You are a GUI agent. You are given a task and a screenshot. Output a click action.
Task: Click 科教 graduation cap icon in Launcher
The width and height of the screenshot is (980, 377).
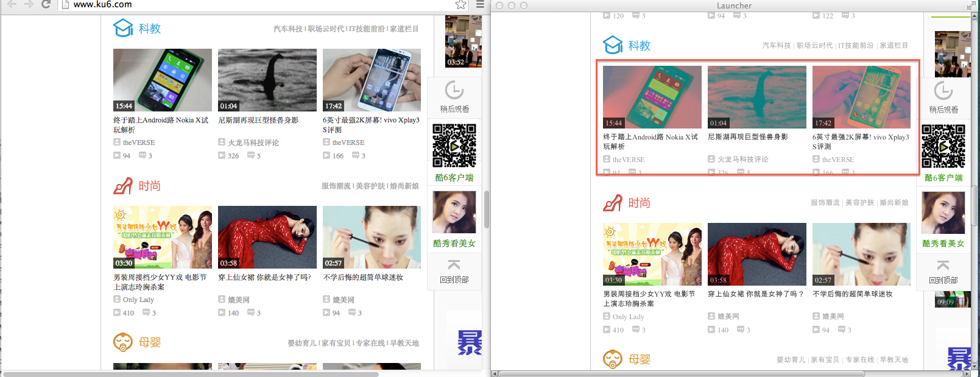(613, 45)
